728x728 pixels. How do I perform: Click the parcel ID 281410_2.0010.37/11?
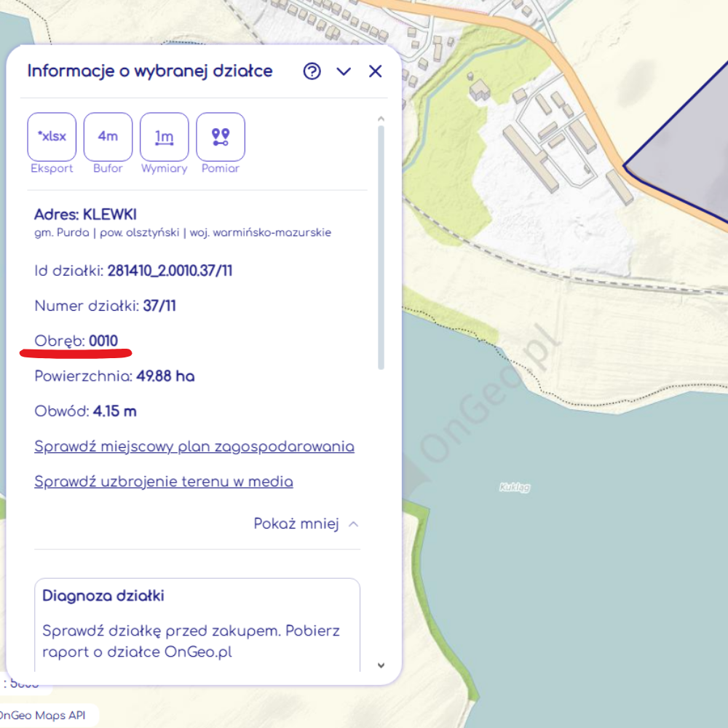coord(170,271)
